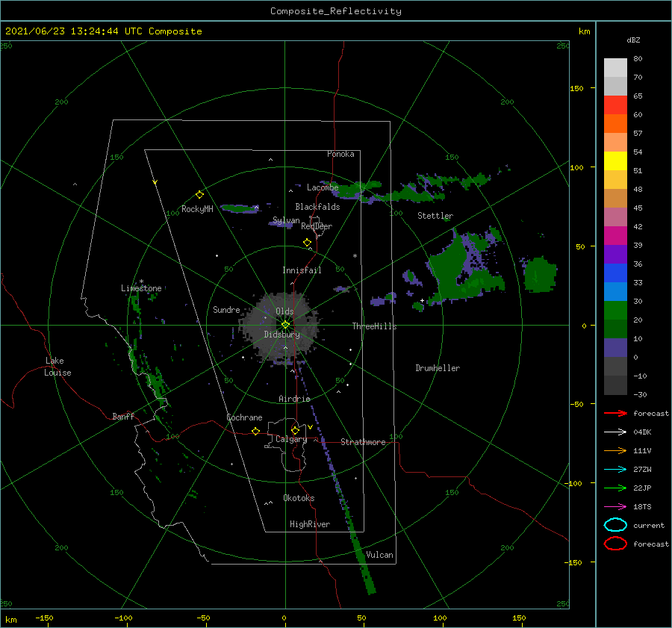Pick the cyan 27ZW arrow legend icon
The image size is (672, 628).
tap(615, 470)
